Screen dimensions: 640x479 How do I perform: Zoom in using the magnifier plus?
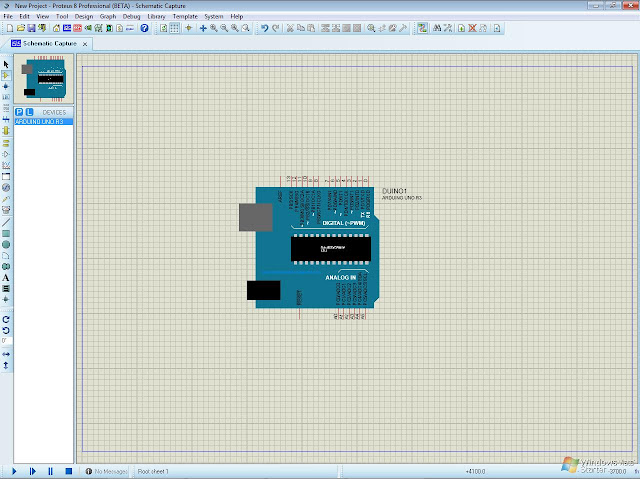click(x=213, y=28)
